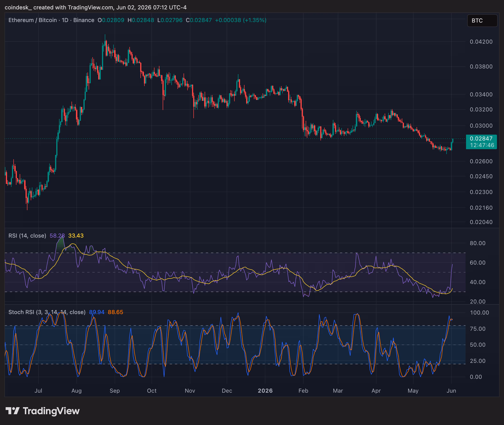
Task: Click the 0.03400 price axis label
Action: [x=481, y=95]
